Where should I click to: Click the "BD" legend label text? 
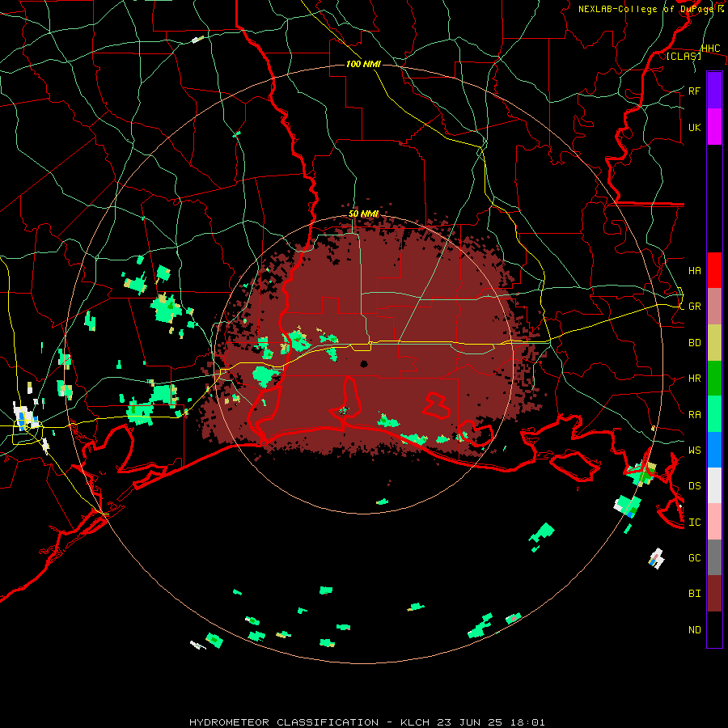(x=694, y=343)
